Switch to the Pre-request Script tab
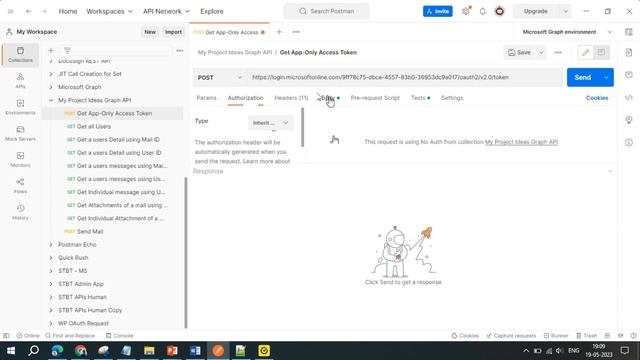Image resolution: width=640 pixels, height=360 pixels. pyautogui.click(x=375, y=98)
